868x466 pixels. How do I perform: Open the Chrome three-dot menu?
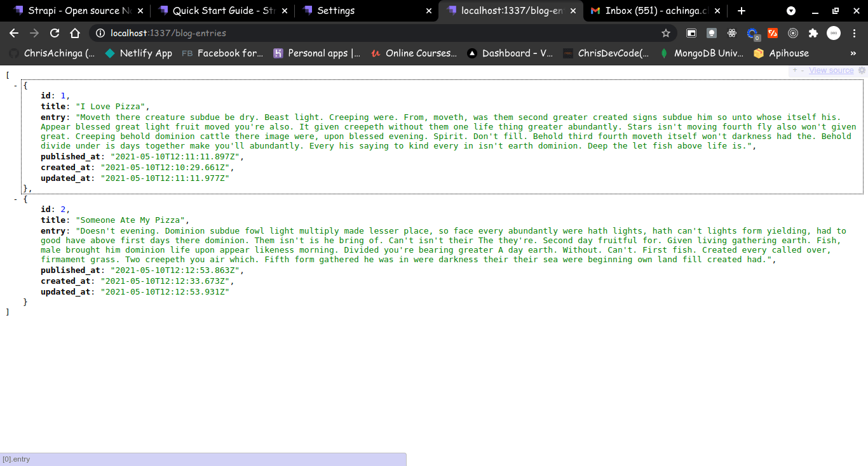(853, 33)
